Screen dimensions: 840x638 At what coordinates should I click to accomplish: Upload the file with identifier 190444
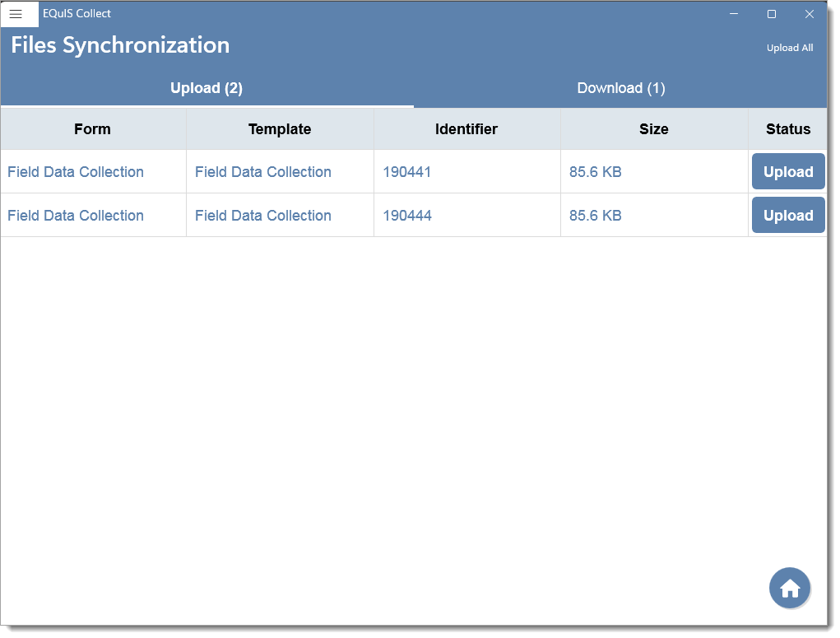coord(788,215)
